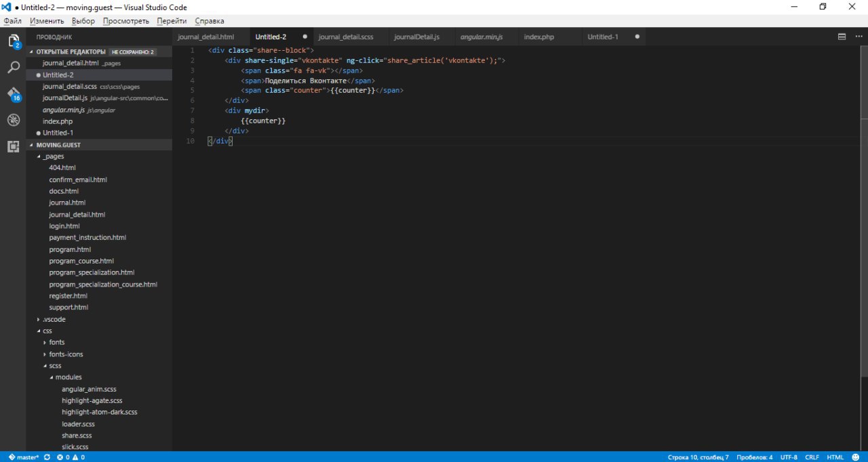Expand the .vscode folder
The width and height of the screenshot is (868, 462).
tap(54, 319)
